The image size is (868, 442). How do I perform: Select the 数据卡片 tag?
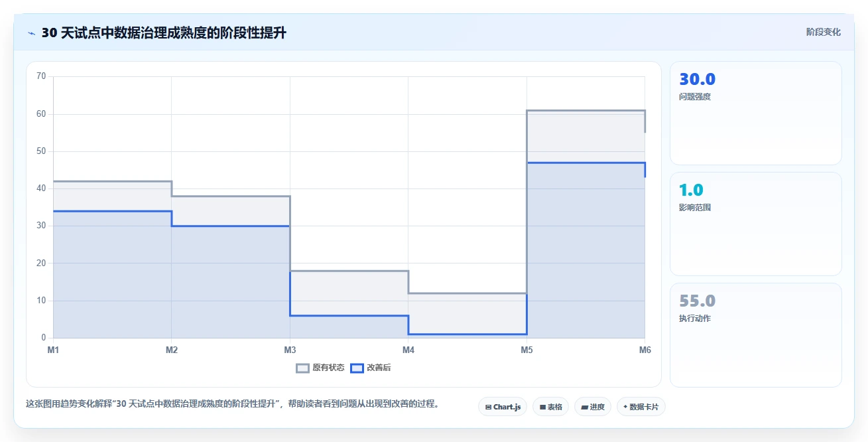point(641,407)
